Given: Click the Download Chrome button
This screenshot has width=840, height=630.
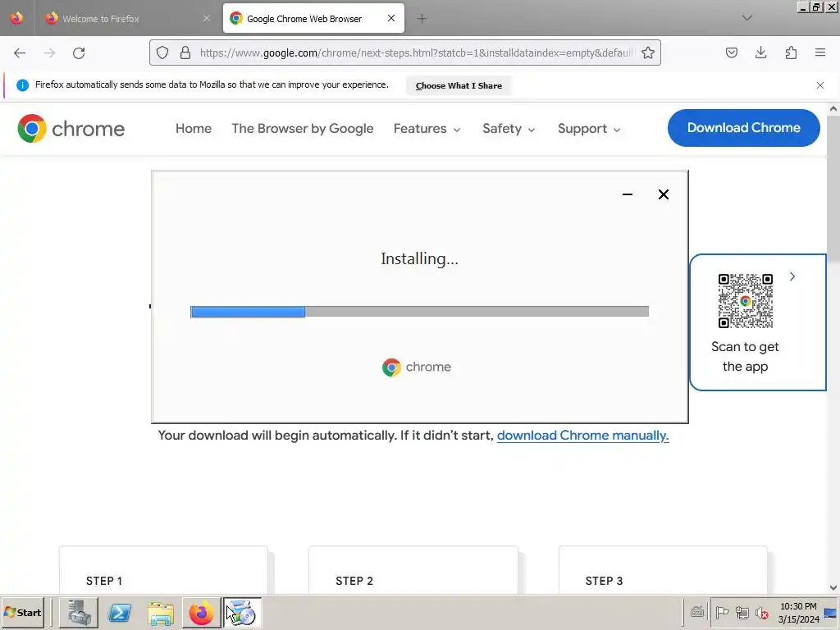Looking at the screenshot, I should coord(743,127).
